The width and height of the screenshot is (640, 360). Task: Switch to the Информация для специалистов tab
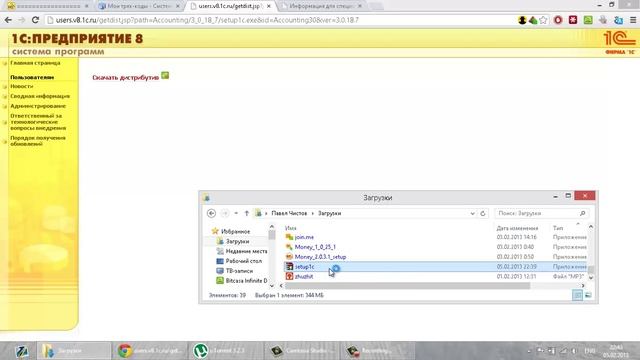322,6
